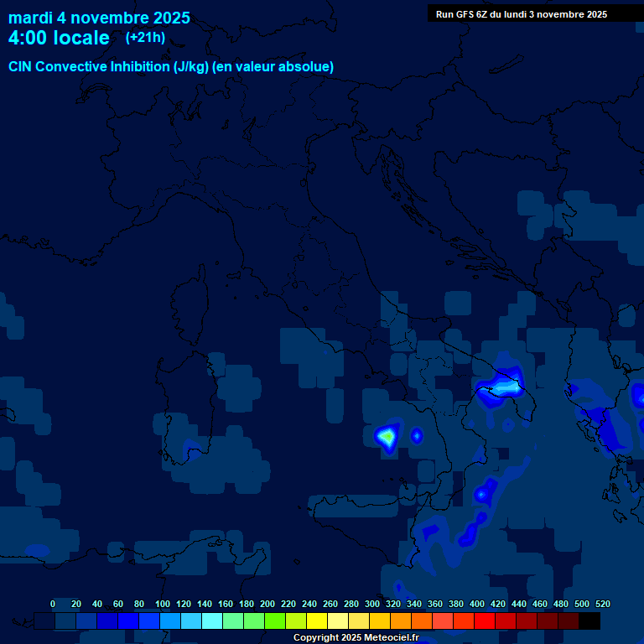Screen dimensions: 644x644
Task: Click the Run GFS 6Z header label
Action: [521, 14]
